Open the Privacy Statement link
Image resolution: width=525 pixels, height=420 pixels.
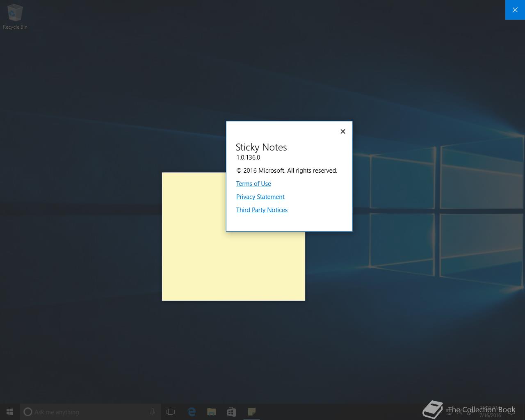[260, 197]
